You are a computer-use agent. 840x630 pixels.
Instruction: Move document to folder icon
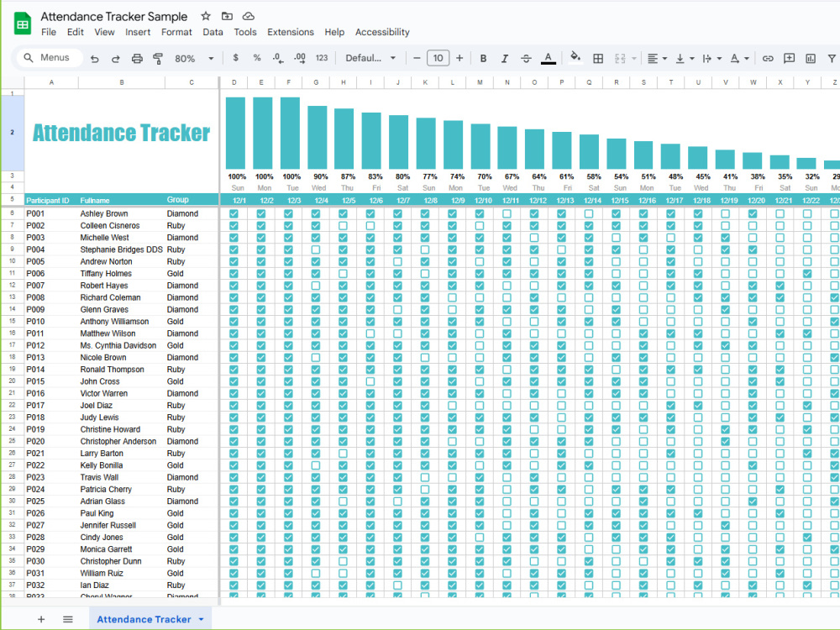[227, 16]
